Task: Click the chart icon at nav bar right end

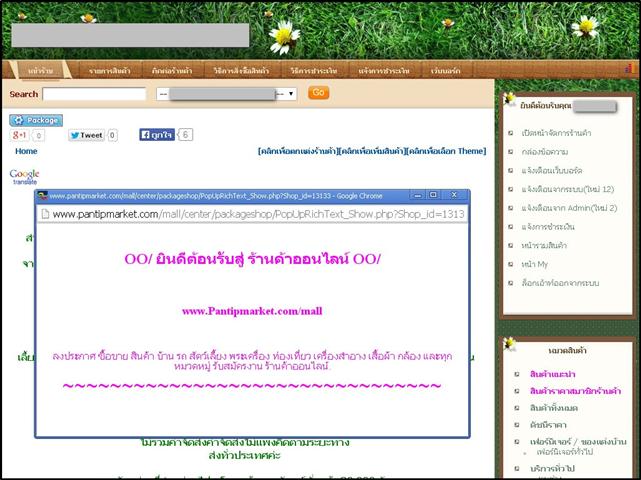Action: (630, 68)
